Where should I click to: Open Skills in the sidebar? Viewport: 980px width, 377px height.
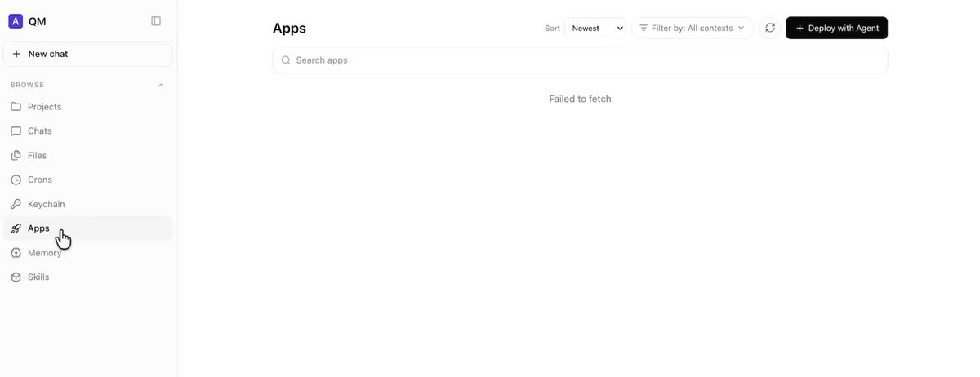pyautogui.click(x=88, y=277)
